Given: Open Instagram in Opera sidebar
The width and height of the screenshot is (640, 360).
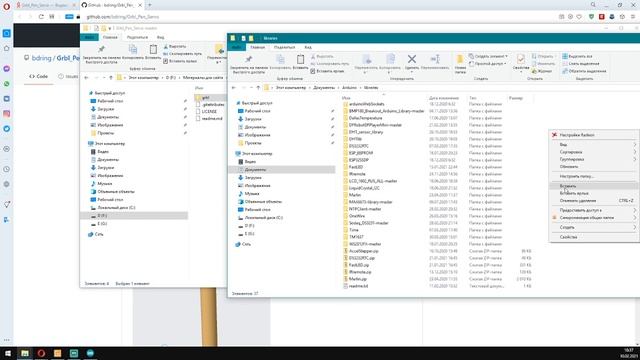Looking at the screenshot, I should point(7,113).
